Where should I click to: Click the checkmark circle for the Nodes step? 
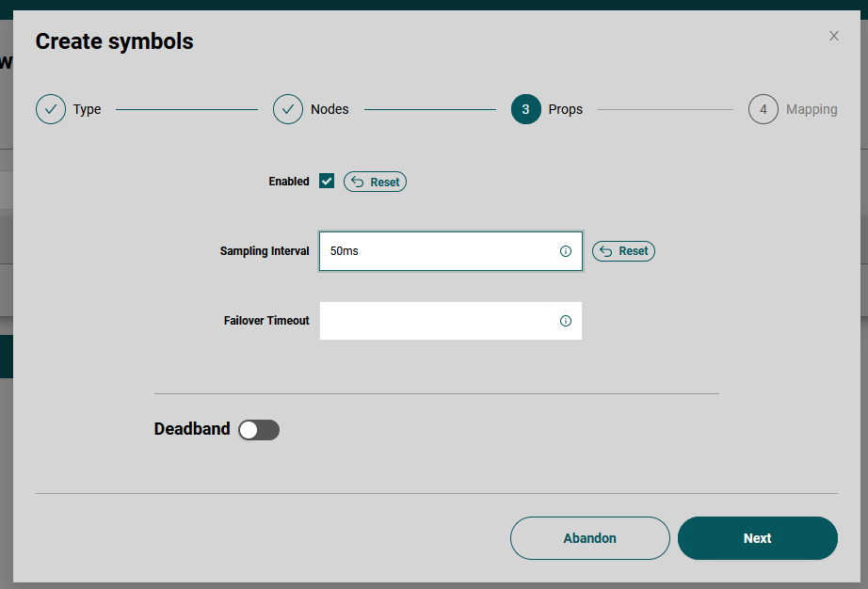point(288,109)
